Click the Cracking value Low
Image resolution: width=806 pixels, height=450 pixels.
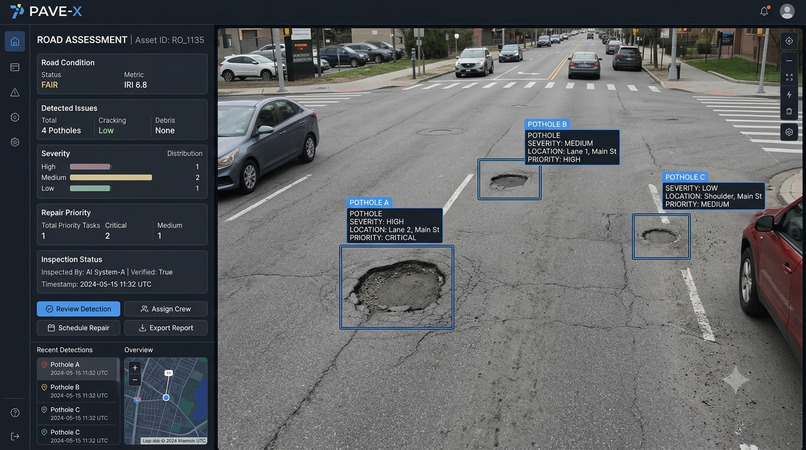tap(106, 131)
